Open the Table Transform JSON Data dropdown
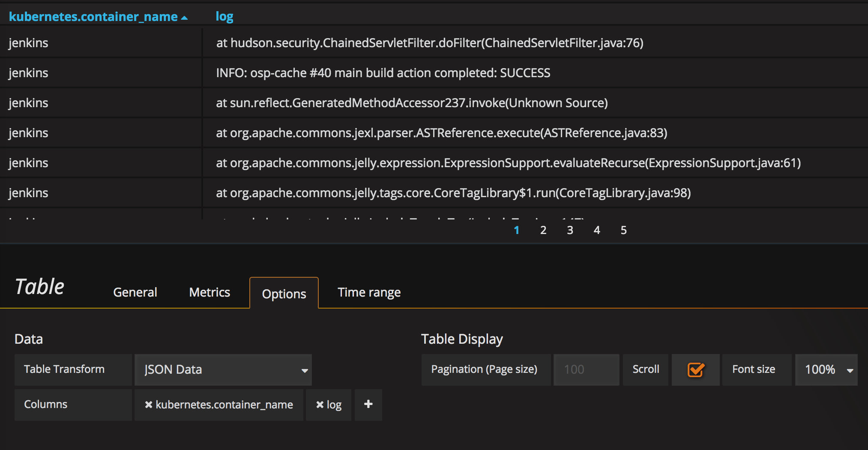 point(223,369)
